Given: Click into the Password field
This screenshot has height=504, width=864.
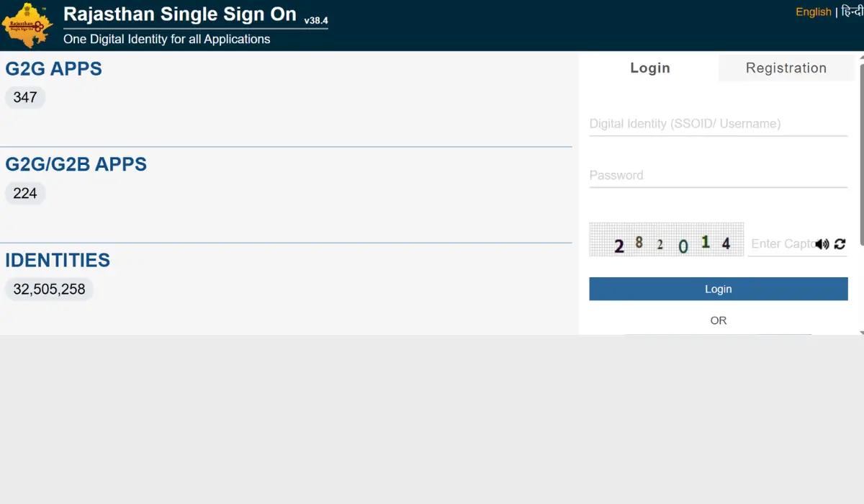Looking at the screenshot, I should [718, 175].
